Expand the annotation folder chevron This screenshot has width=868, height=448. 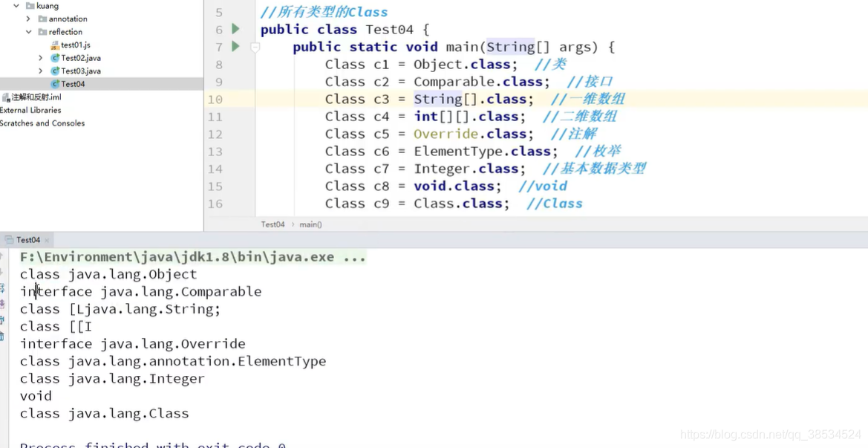28,19
